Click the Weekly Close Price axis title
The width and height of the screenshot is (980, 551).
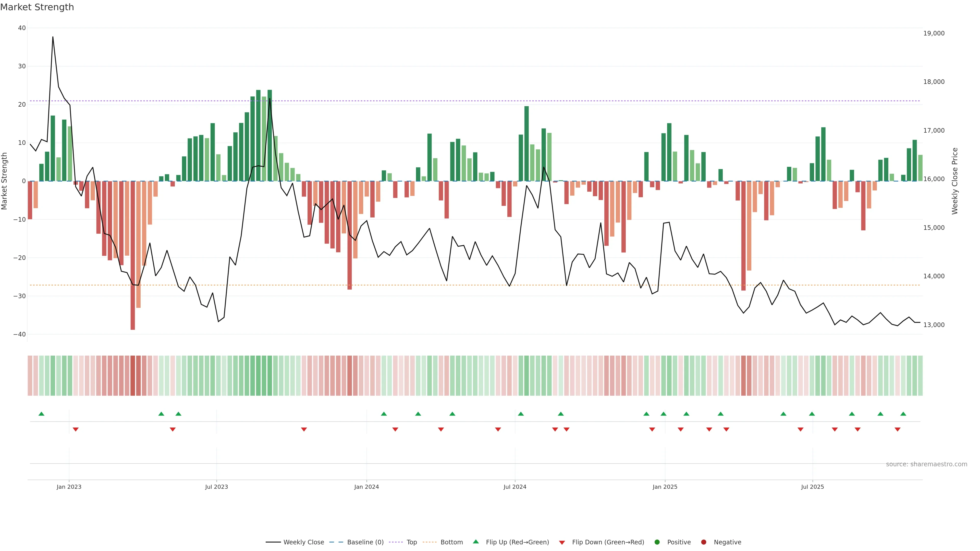point(954,181)
